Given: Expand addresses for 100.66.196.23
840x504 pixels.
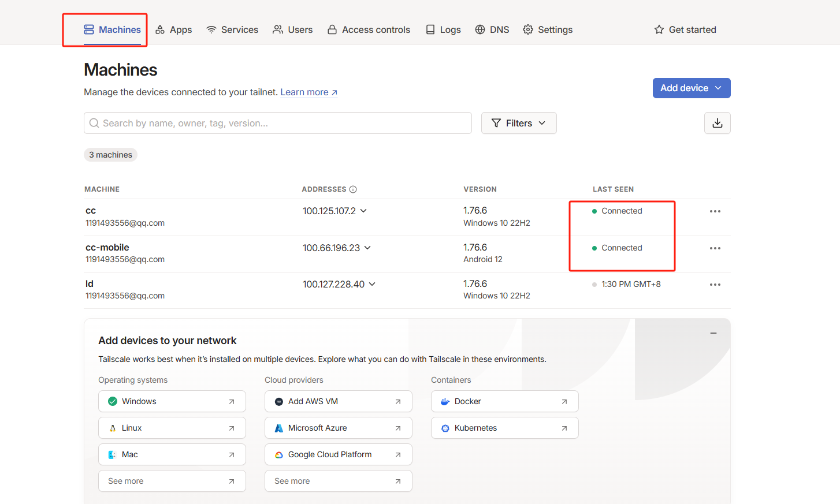Looking at the screenshot, I should click(x=367, y=248).
